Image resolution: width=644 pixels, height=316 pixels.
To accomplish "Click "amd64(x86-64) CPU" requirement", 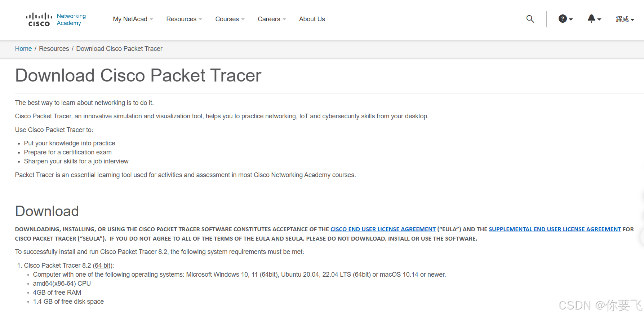I will tap(62, 284).
